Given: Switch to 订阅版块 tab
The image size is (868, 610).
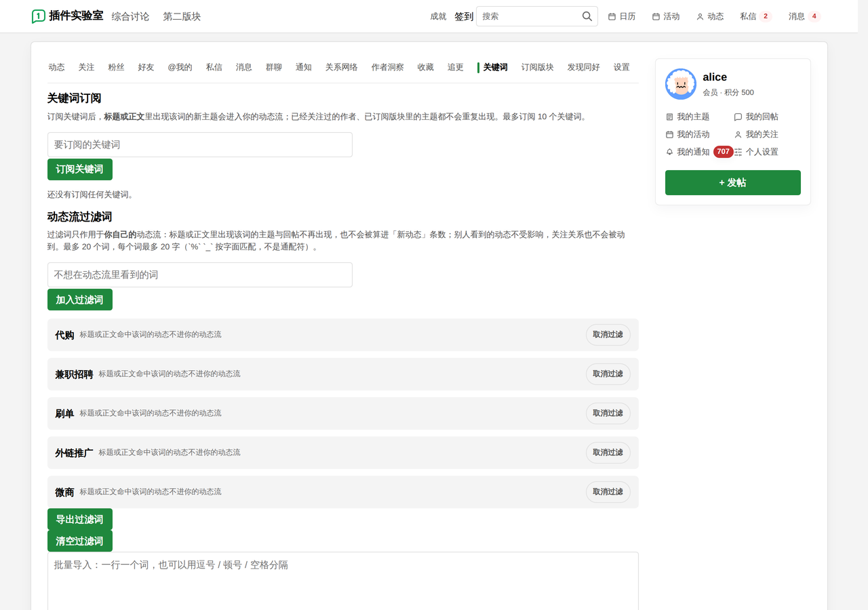Looking at the screenshot, I should coord(538,67).
